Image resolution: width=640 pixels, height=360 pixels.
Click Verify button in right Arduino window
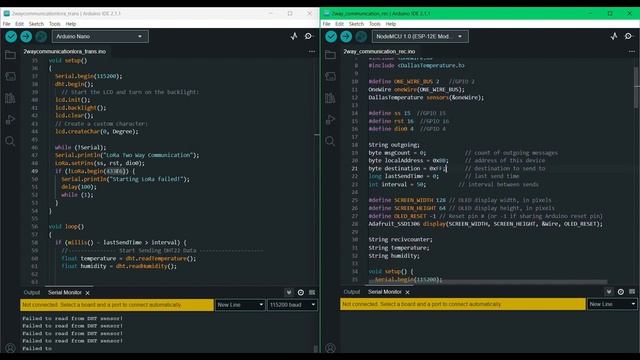tap(331, 37)
